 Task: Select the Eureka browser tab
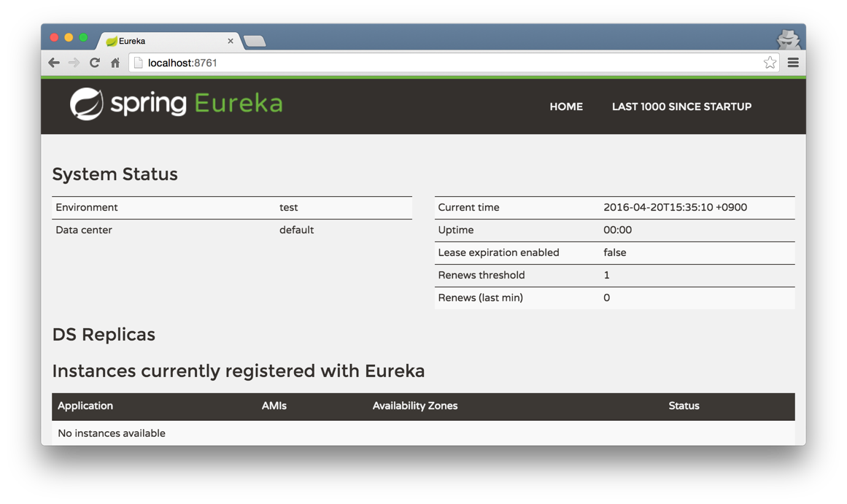click(170, 41)
